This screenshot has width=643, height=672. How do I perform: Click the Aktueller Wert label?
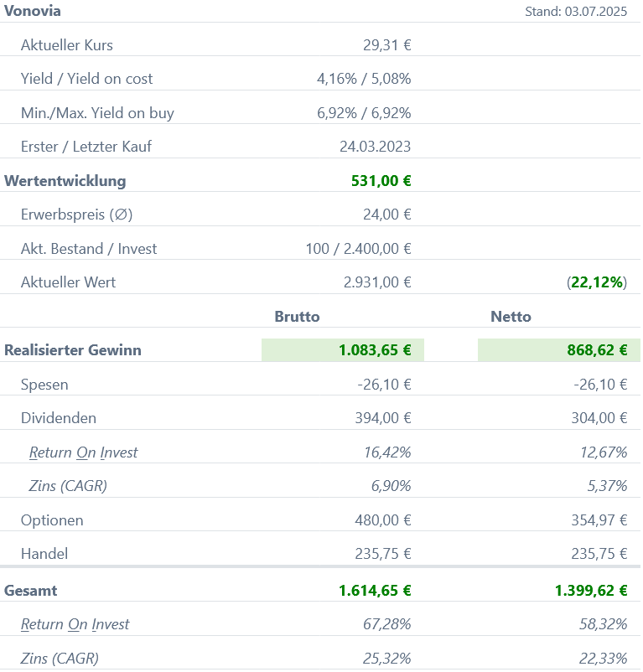tap(68, 282)
